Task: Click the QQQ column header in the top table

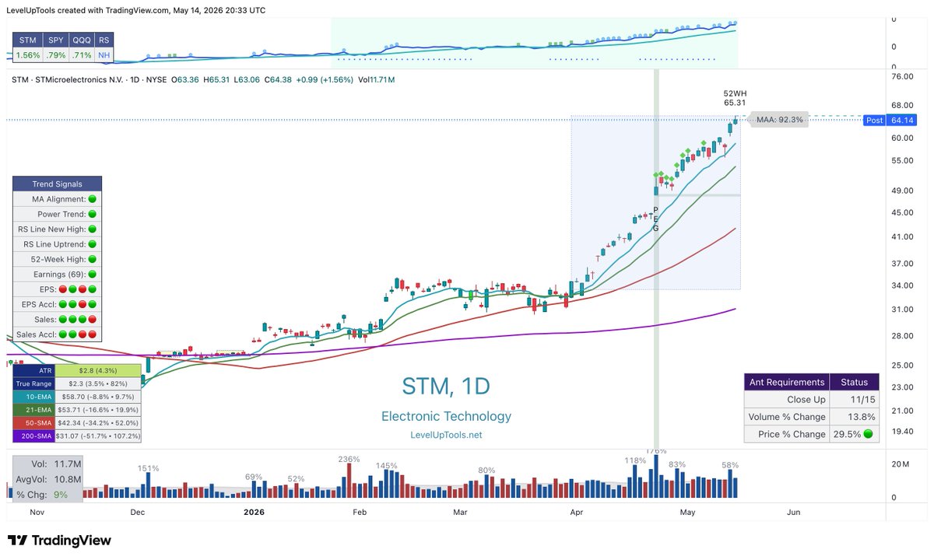Action: pyautogui.click(x=83, y=40)
